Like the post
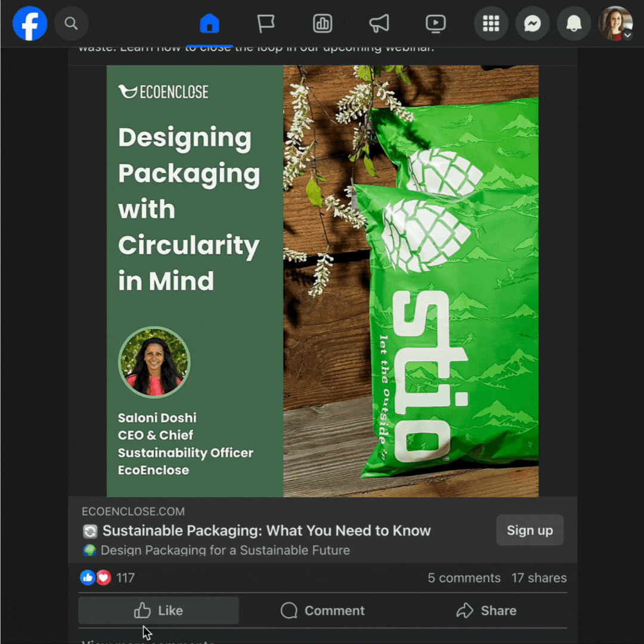Image resolution: width=644 pixels, height=644 pixels. pos(159,611)
